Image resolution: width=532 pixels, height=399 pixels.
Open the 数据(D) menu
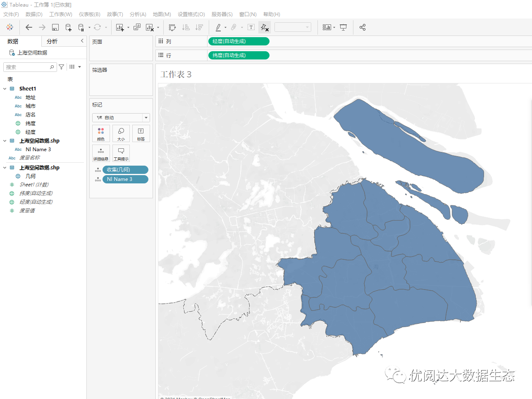[x=34, y=14]
